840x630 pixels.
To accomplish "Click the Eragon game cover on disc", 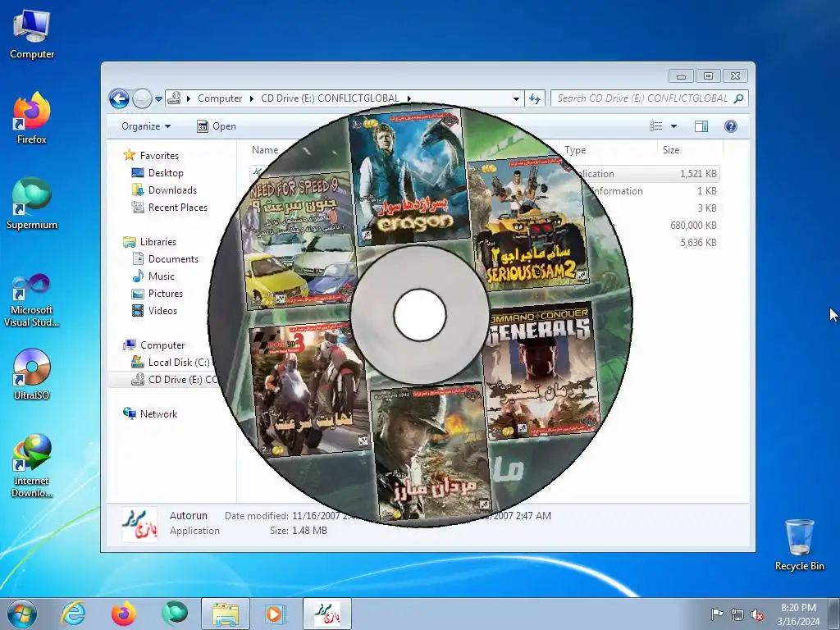I will (x=409, y=176).
